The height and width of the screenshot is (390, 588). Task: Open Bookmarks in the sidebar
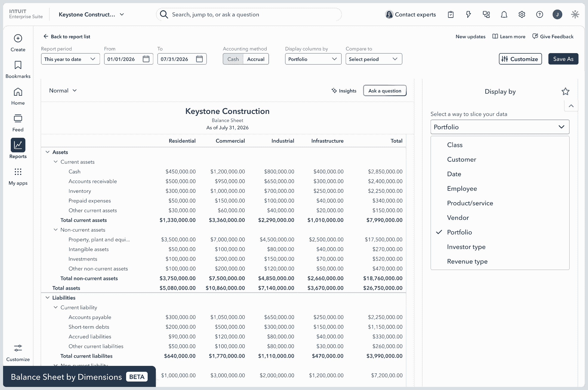tap(18, 70)
